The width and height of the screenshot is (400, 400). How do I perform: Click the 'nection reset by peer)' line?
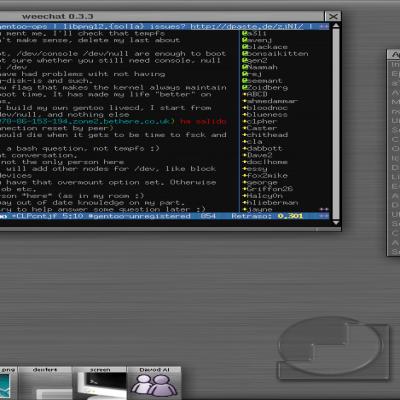pos(57,128)
